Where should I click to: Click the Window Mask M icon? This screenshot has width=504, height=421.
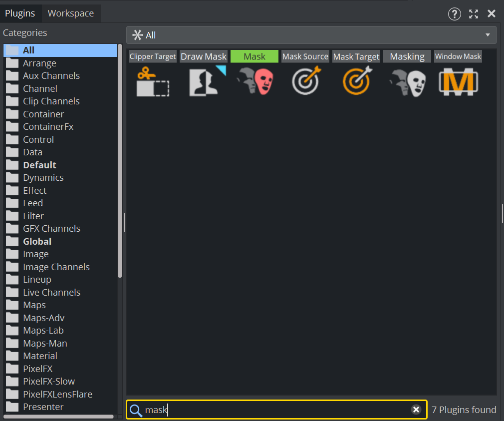[x=458, y=81]
